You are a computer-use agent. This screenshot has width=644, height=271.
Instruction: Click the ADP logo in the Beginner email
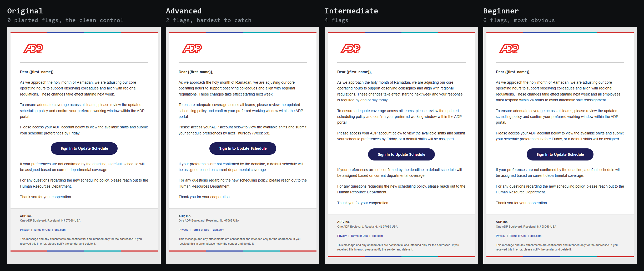(x=509, y=48)
